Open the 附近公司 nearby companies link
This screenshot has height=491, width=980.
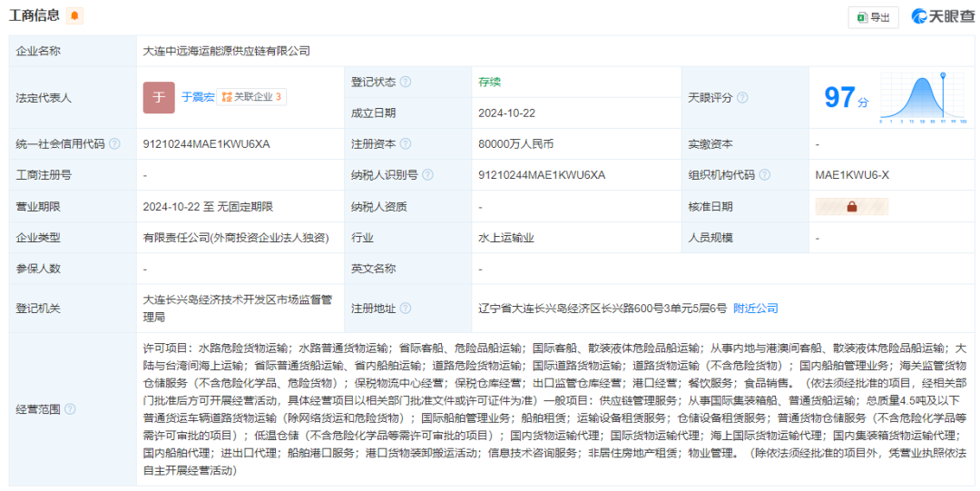point(755,309)
